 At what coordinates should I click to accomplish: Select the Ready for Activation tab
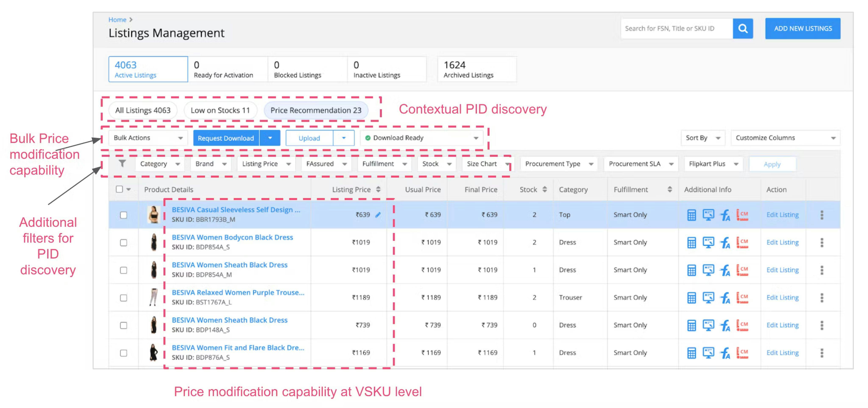(228, 69)
